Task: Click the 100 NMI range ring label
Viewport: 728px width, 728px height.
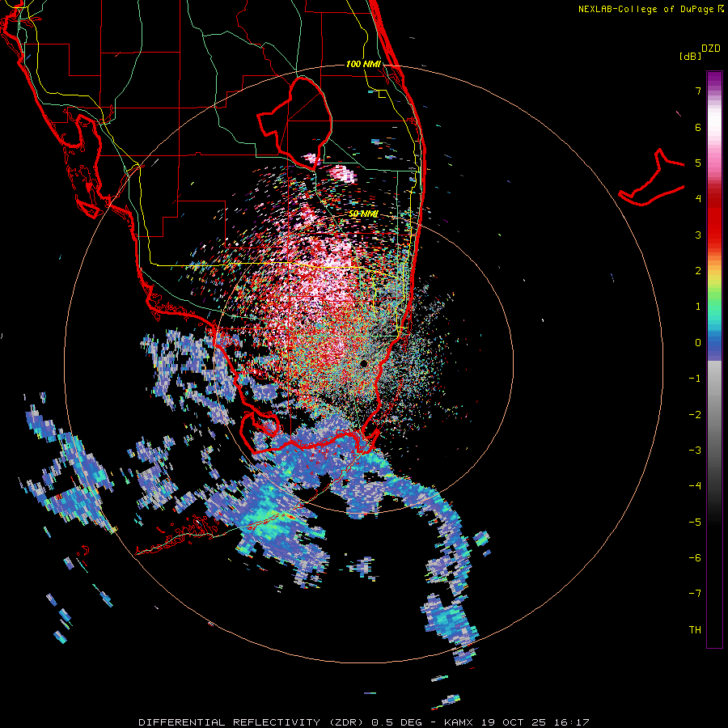Action: (x=363, y=64)
